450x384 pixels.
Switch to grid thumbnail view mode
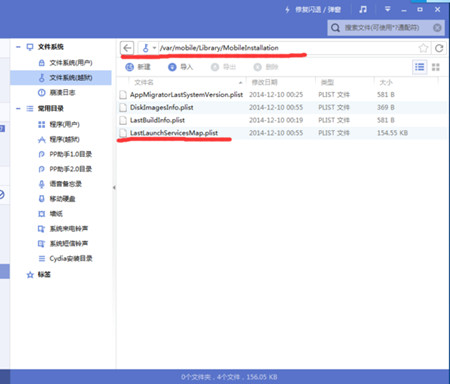pos(436,67)
